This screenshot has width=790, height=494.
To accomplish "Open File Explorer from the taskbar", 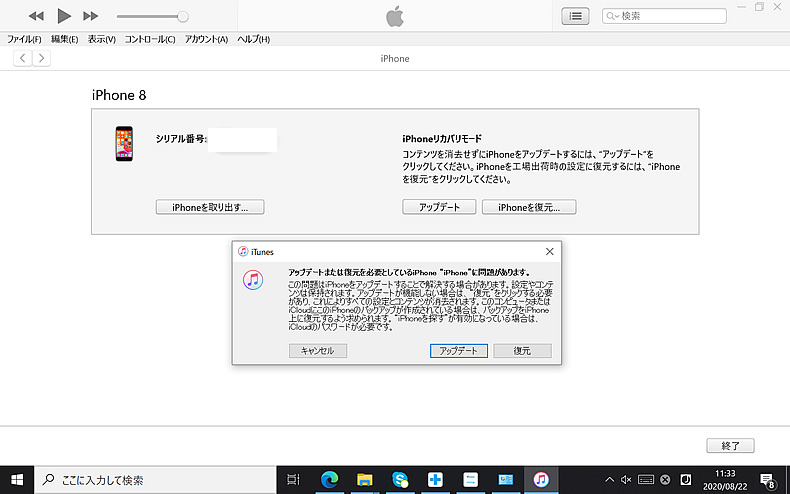I will (365, 480).
